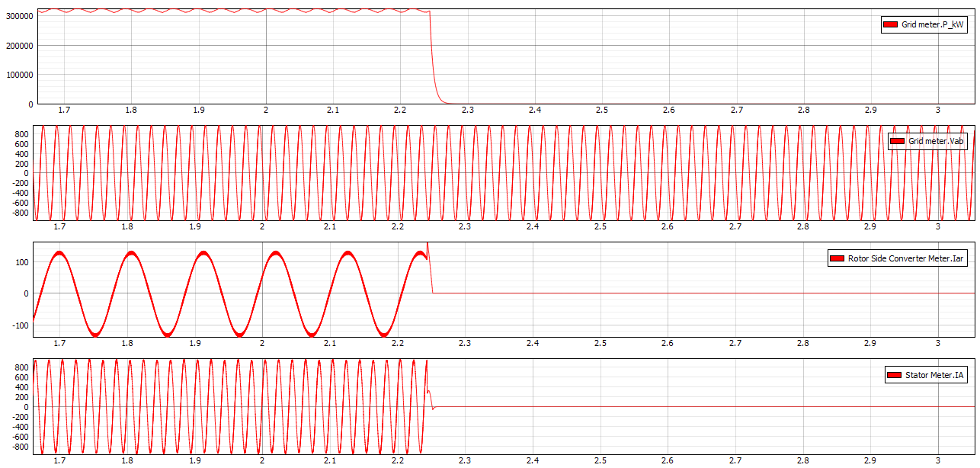This screenshot has width=980, height=468.
Task: Select the Rotor Side Converter Meter.Iar legend text
Action: (906, 258)
